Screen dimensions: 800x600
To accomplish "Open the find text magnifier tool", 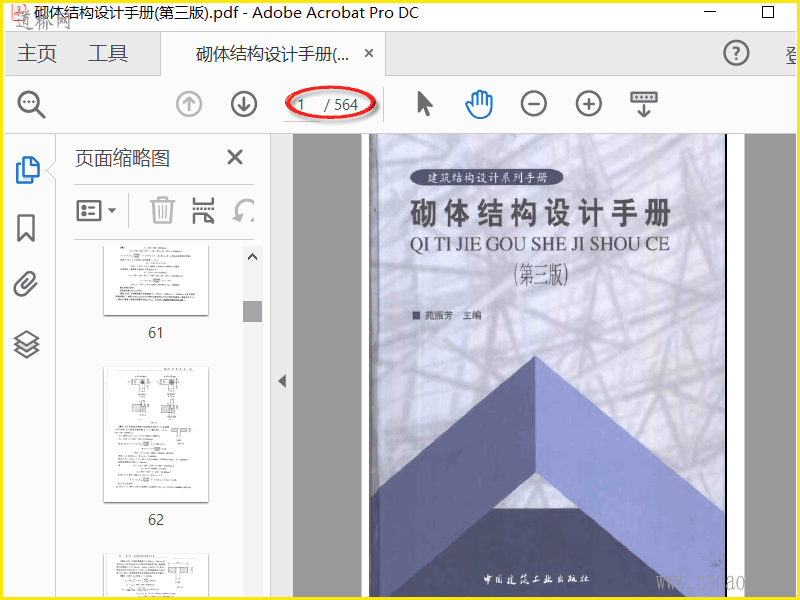I will pyautogui.click(x=31, y=105).
